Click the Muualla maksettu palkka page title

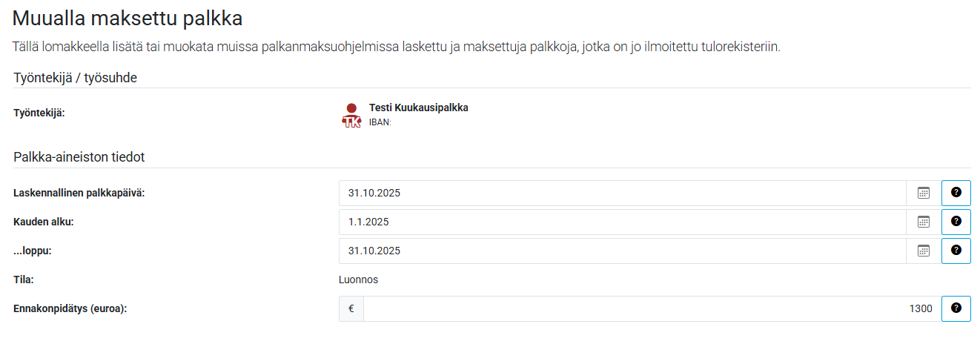pyautogui.click(x=128, y=18)
